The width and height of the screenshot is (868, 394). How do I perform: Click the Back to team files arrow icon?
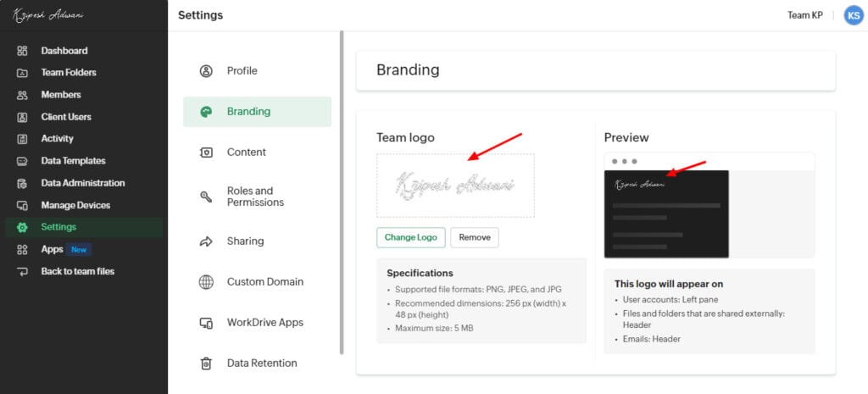(x=22, y=272)
